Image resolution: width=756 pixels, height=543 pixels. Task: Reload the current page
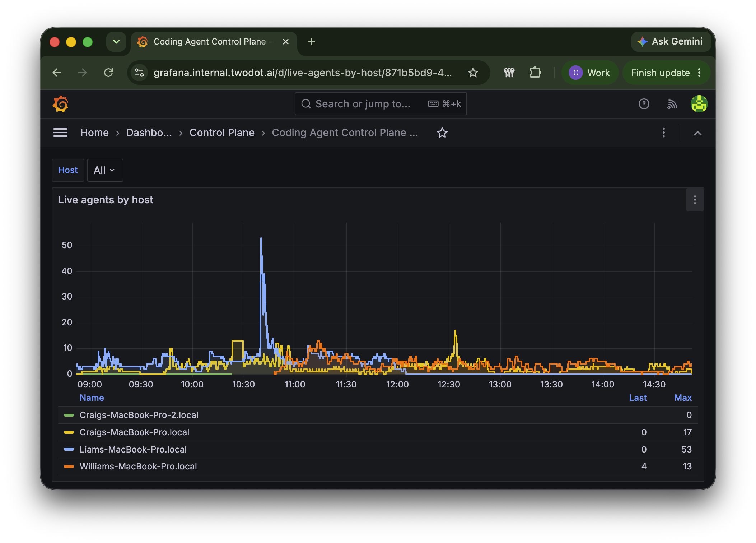[108, 73]
